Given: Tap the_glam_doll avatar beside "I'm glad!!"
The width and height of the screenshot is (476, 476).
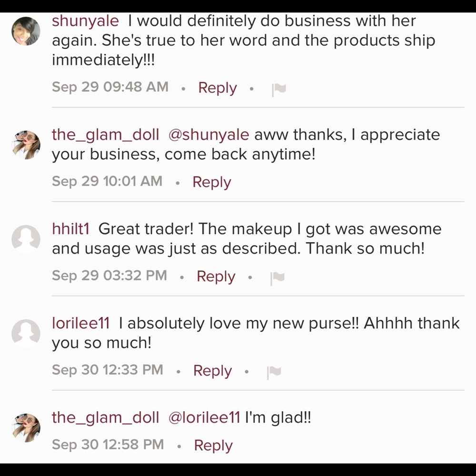Looking at the screenshot, I should [26, 427].
